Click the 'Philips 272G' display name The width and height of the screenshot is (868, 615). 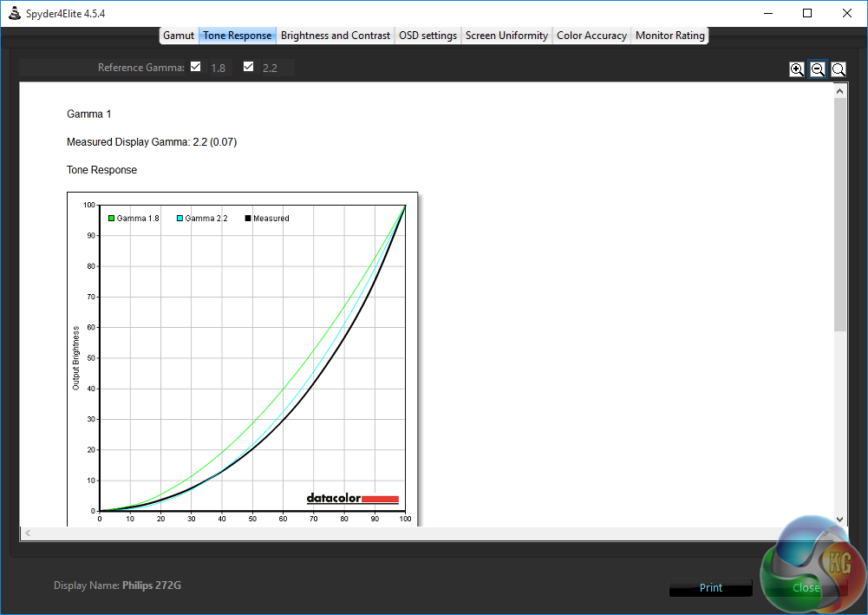151,586
